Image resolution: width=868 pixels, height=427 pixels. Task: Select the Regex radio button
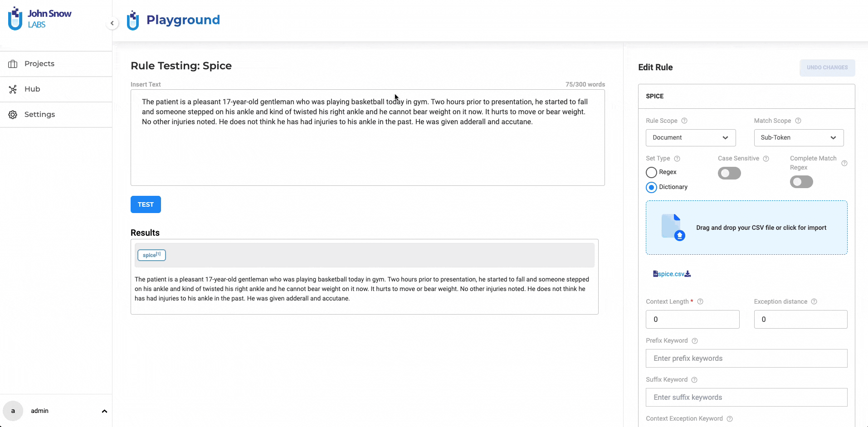tap(651, 172)
